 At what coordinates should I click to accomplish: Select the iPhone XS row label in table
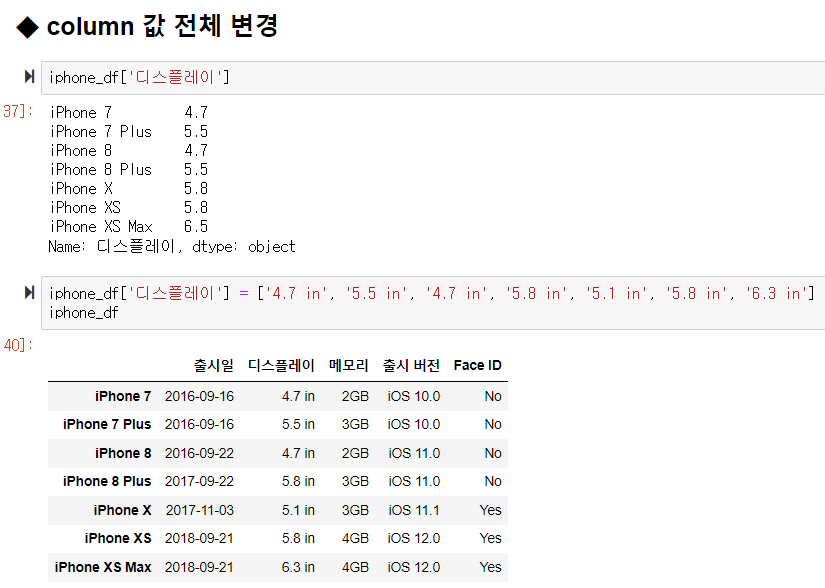(118, 538)
